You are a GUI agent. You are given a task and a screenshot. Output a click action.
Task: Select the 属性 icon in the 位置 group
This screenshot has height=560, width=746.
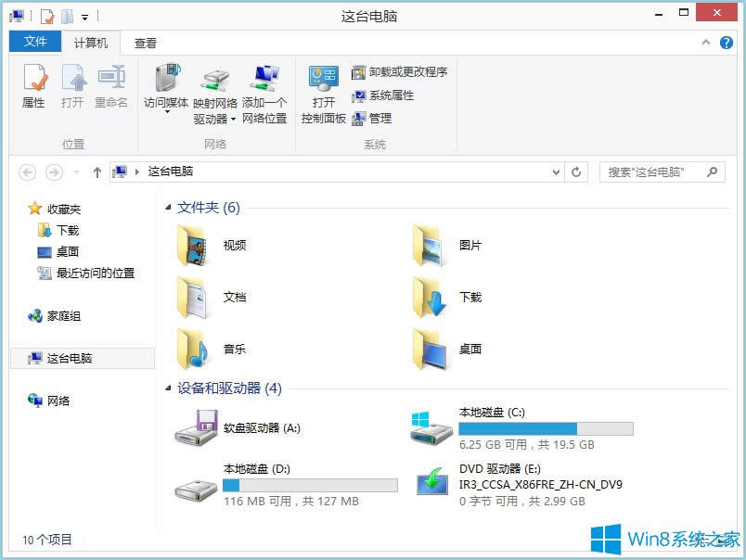click(x=32, y=85)
